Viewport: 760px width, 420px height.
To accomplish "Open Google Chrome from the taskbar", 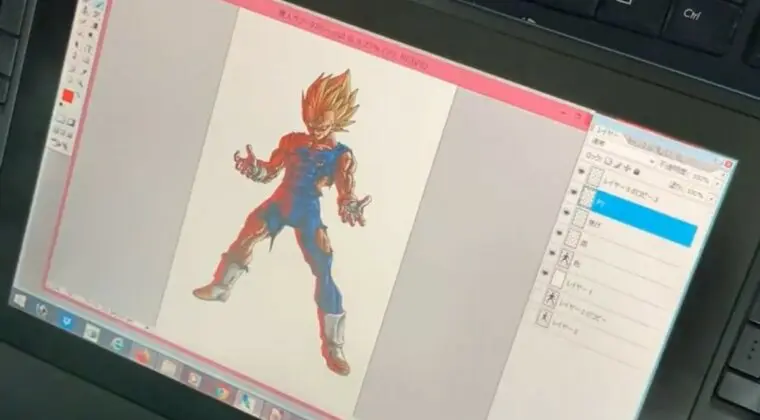I will (x=222, y=391).
